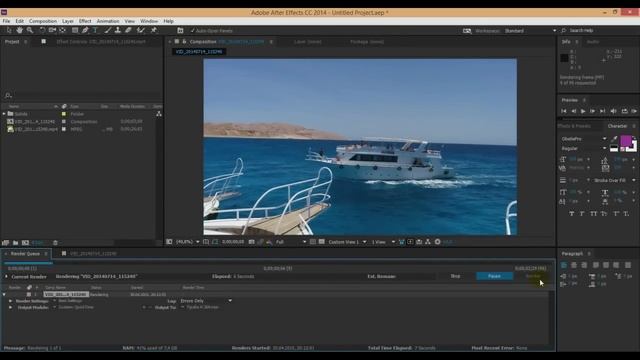
Task: Open the Composition menu
Action: (x=43, y=21)
